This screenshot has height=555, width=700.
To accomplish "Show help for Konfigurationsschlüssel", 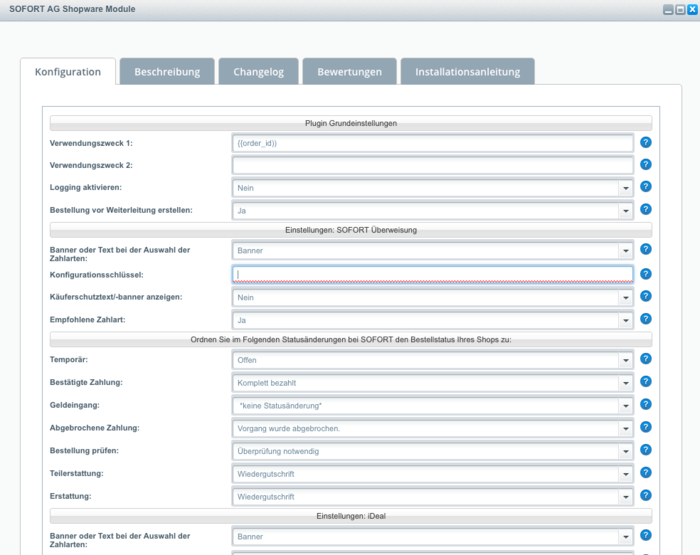I will tap(646, 274).
